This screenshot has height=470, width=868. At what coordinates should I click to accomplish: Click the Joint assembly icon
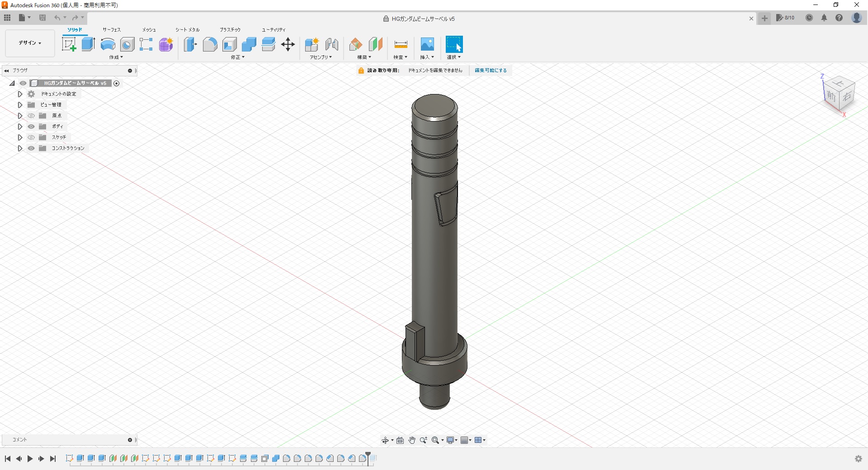click(x=332, y=44)
